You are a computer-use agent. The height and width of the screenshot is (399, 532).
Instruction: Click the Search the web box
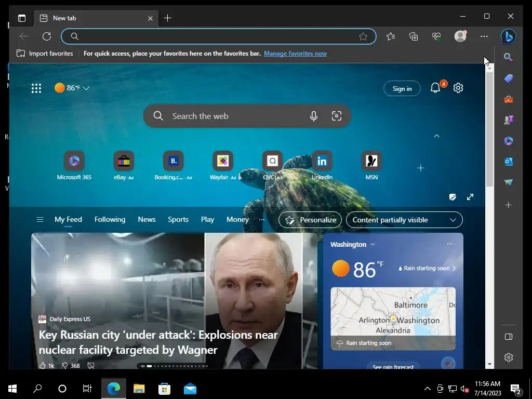coord(247,116)
